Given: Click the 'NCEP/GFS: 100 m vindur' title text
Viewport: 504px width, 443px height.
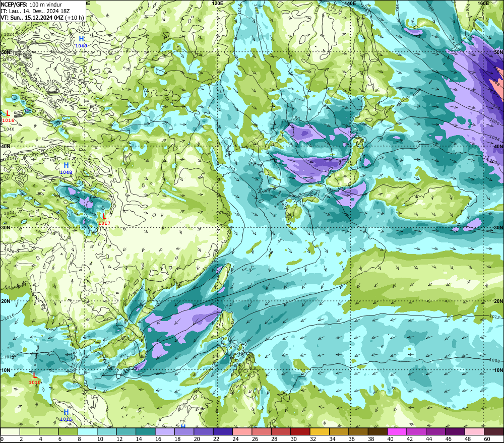Looking at the screenshot, I should click(x=31, y=5).
